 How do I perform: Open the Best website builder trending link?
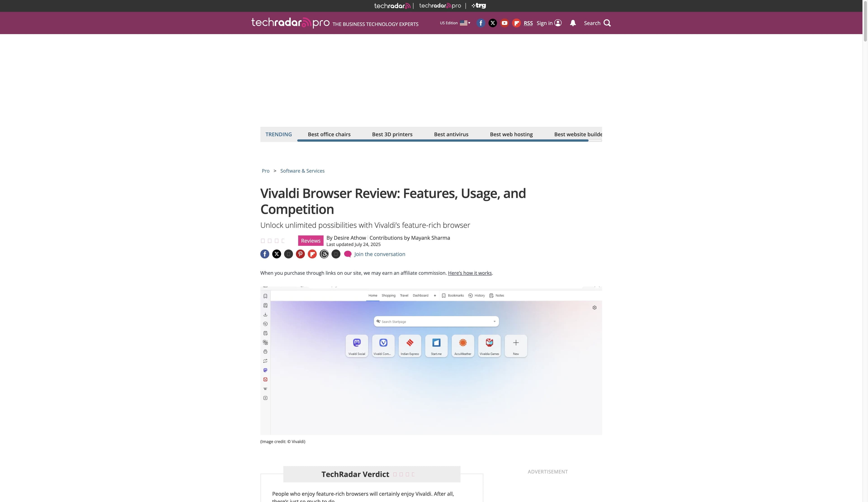tap(578, 134)
